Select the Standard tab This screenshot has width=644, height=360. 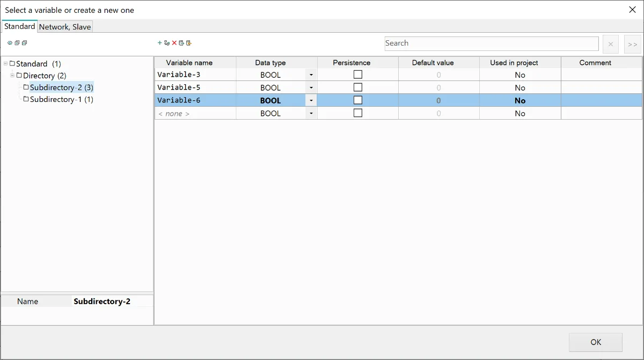click(x=20, y=26)
